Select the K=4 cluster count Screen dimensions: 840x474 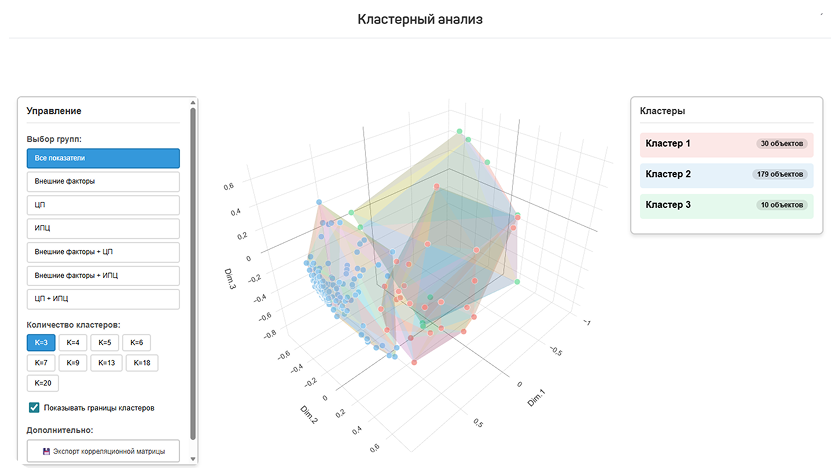[x=73, y=342]
